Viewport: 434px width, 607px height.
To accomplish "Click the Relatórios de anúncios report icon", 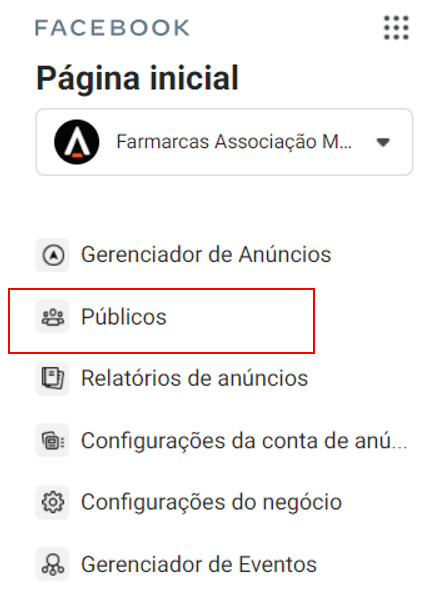I will (53, 379).
